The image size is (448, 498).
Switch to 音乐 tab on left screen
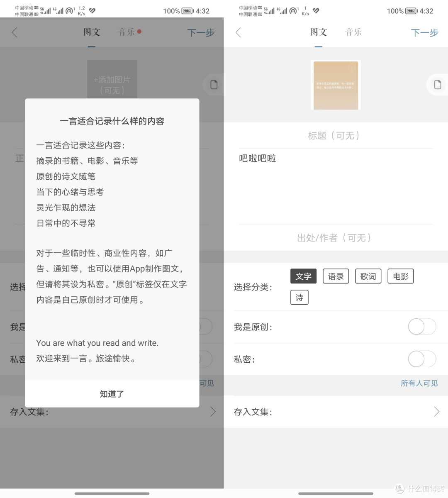[x=127, y=32]
